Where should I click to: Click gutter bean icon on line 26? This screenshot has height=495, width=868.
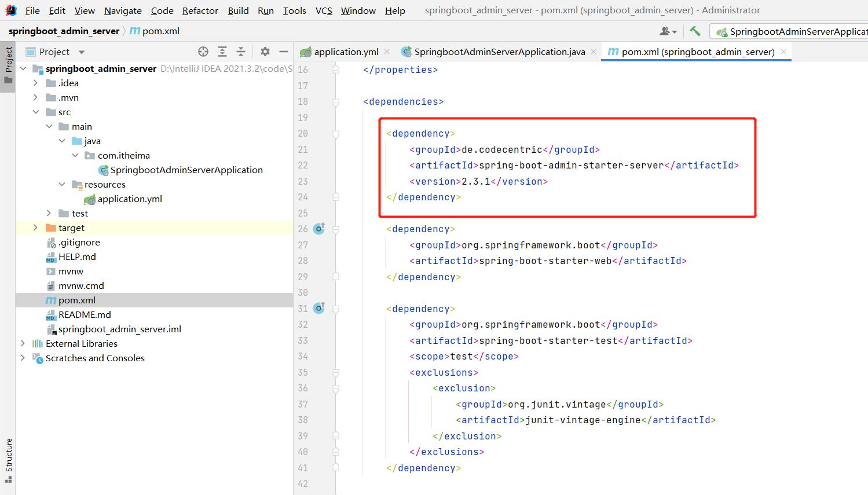tap(319, 229)
